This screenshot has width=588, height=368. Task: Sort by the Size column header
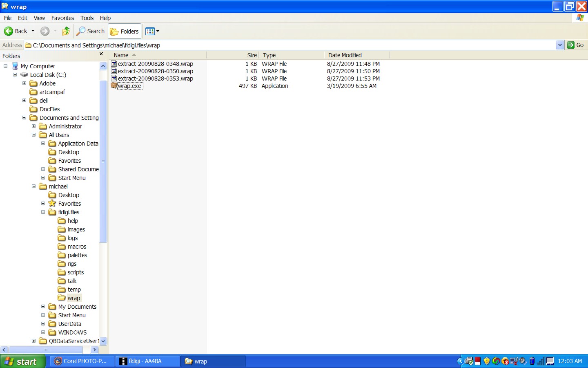point(233,55)
